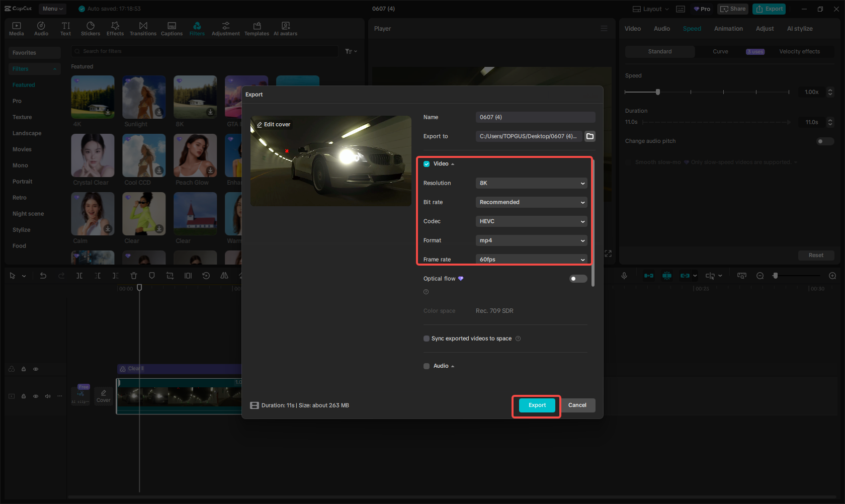Open the Resolution dropdown showing 8K
The image size is (845, 504).
coord(531,183)
